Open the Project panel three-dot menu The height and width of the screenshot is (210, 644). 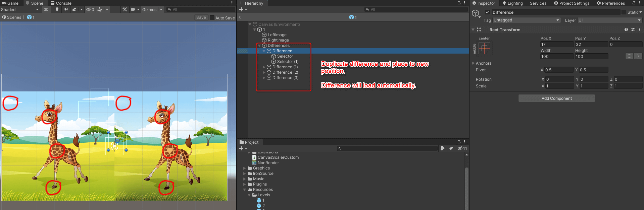click(x=464, y=142)
